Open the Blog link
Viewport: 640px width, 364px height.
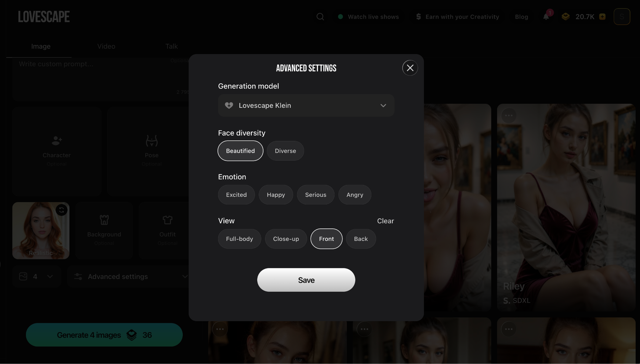(x=521, y=17)
